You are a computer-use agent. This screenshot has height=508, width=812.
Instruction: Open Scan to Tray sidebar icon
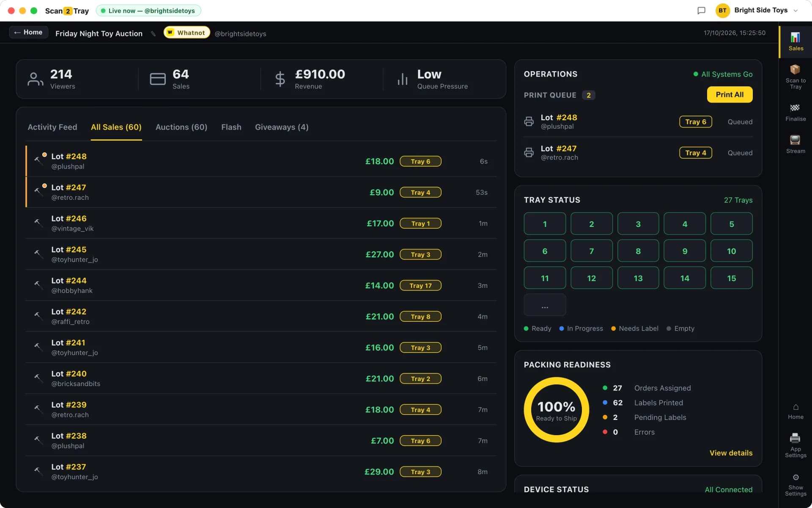(795, 76)
